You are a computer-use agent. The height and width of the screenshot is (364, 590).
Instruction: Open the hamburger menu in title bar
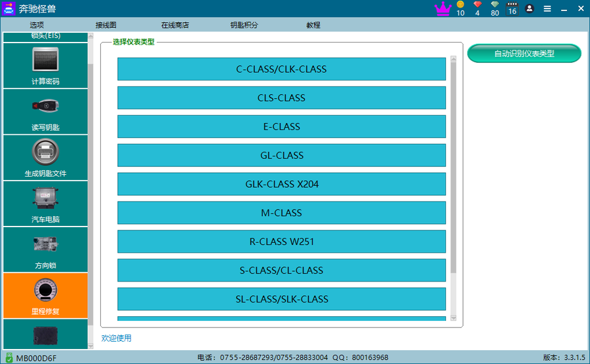click(547, 9)
